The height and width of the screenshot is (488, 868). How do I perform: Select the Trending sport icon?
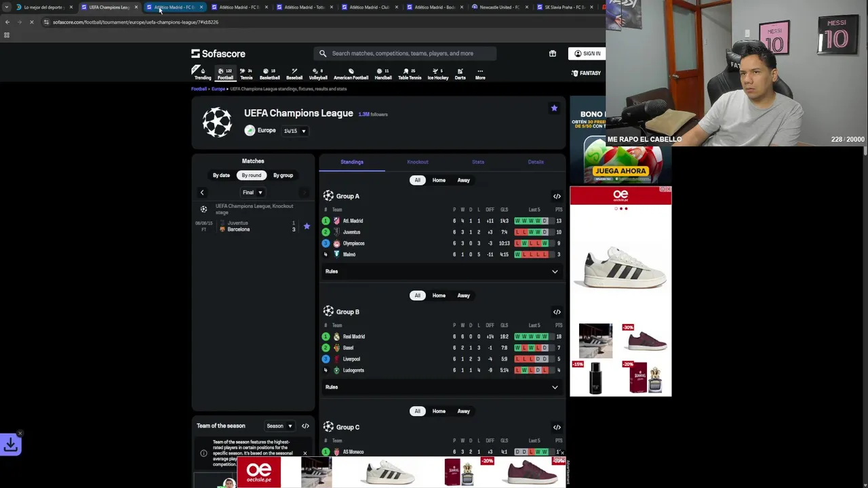pyautogui.click(x=203, y=73)
